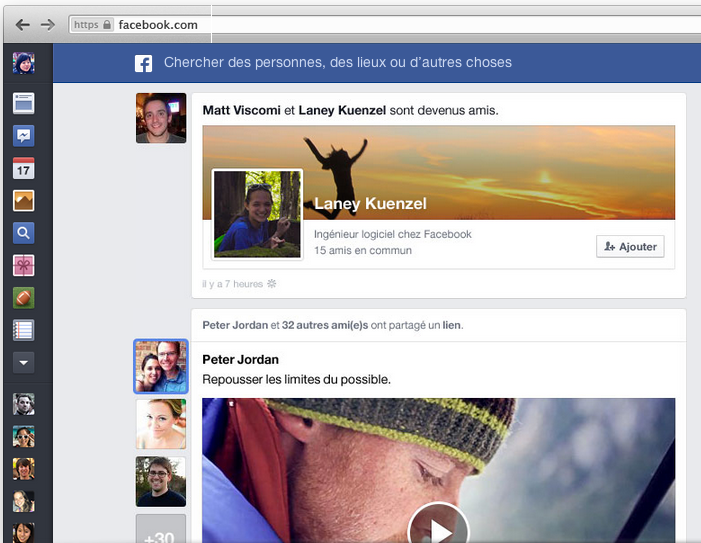Viewport: 701px width, 543px height.
Task: Open the notepad list icon in the sidebar
Action: tap(24, 330)
